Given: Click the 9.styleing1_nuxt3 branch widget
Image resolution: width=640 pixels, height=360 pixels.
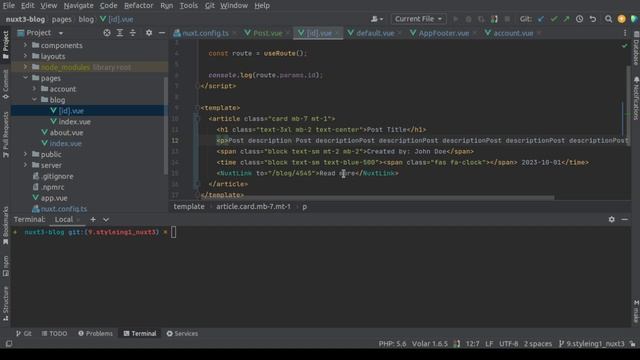Looking at the screenshot, I should (591, 344).
